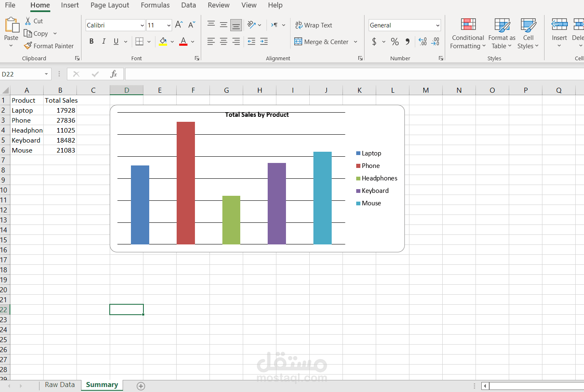The height and width of the screenshot is (392, 584).
Task: Open the General number format dropdown
Action: click(x=438, y=25)
